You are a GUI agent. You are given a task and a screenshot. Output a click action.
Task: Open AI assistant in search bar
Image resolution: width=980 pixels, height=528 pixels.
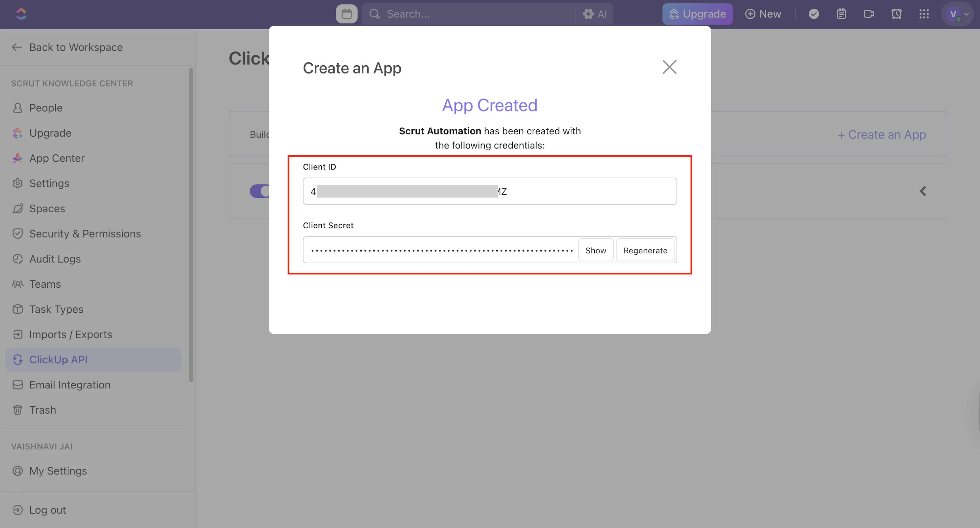[595, 14]
